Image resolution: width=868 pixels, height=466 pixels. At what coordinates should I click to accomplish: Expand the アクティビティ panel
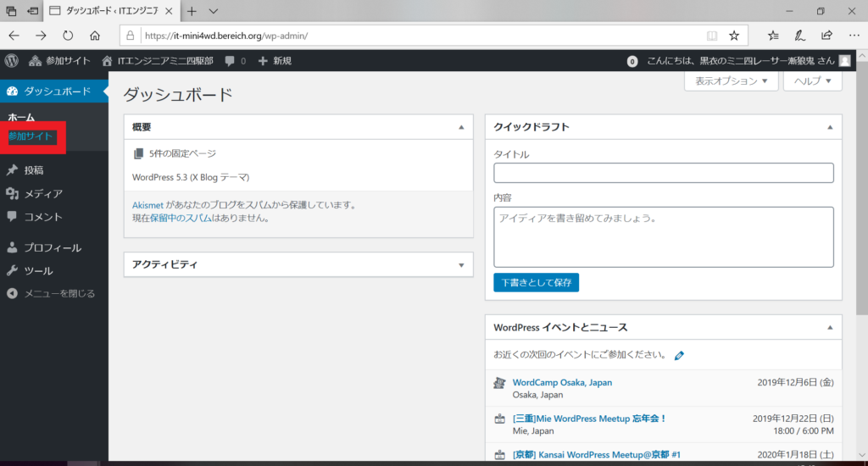(461, 265)
